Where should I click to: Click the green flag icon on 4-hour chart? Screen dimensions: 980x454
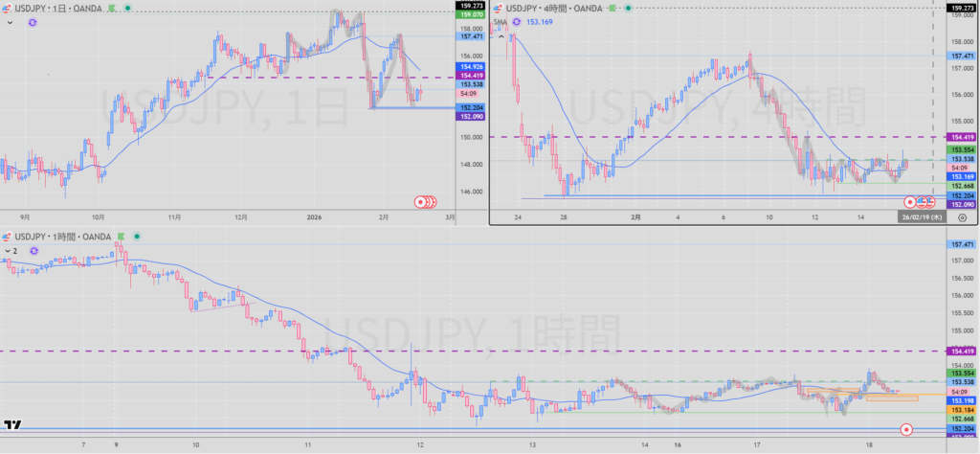613,7
